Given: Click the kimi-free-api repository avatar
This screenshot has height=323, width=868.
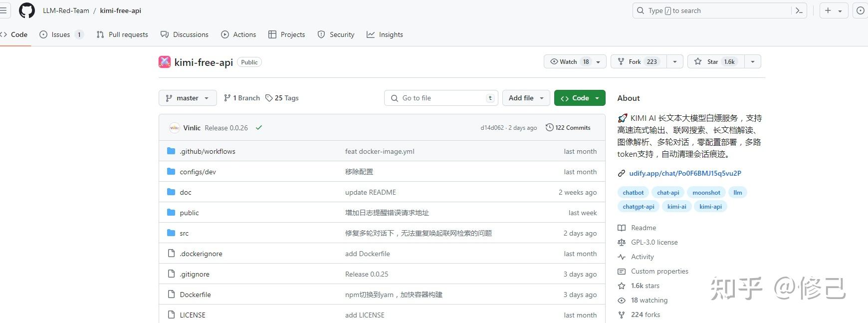Looking at the screenshot, I should pyautogui.click(x=165, y=62).
